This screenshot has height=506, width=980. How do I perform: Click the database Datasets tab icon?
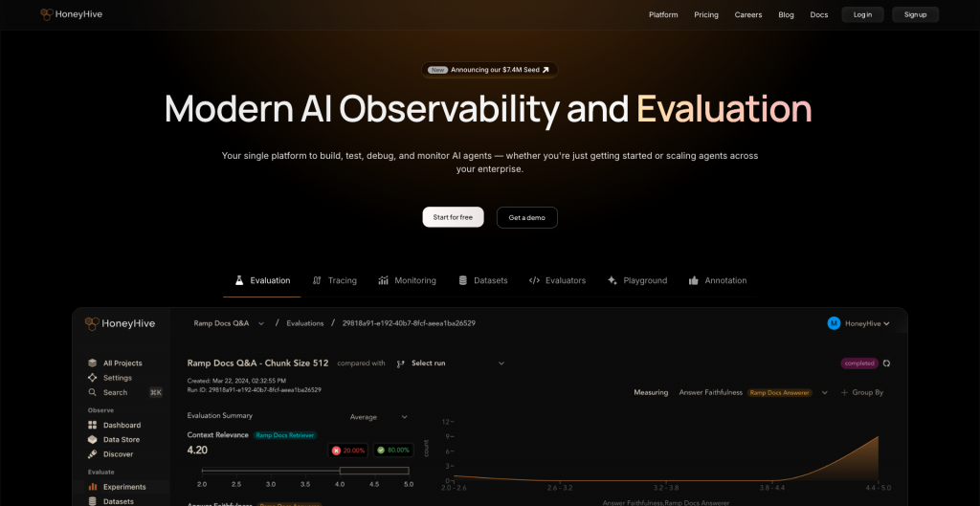(462, 280)
